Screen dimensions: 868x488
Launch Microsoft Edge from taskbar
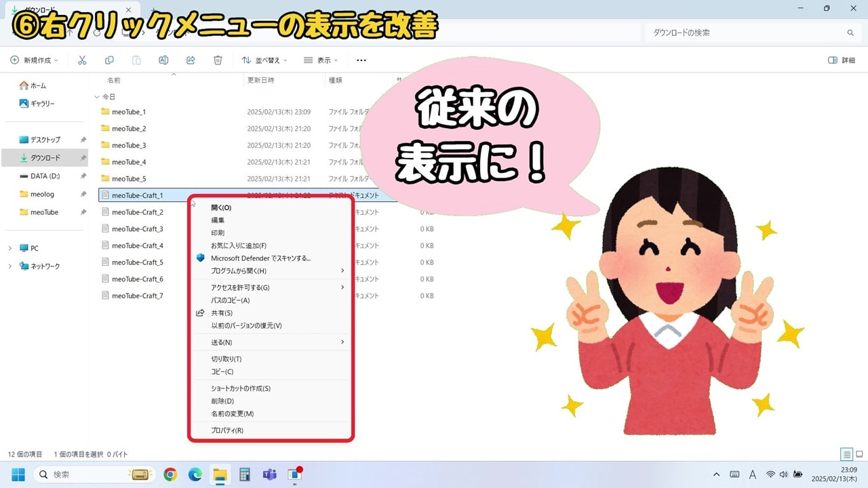click(195, 474)
